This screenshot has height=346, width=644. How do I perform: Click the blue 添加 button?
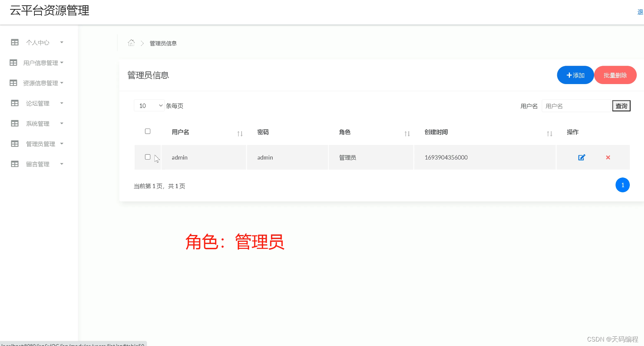point(575,75)
